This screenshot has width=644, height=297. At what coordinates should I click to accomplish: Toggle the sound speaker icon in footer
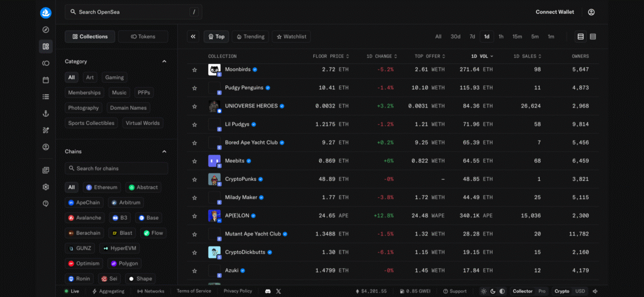point(595,291)
